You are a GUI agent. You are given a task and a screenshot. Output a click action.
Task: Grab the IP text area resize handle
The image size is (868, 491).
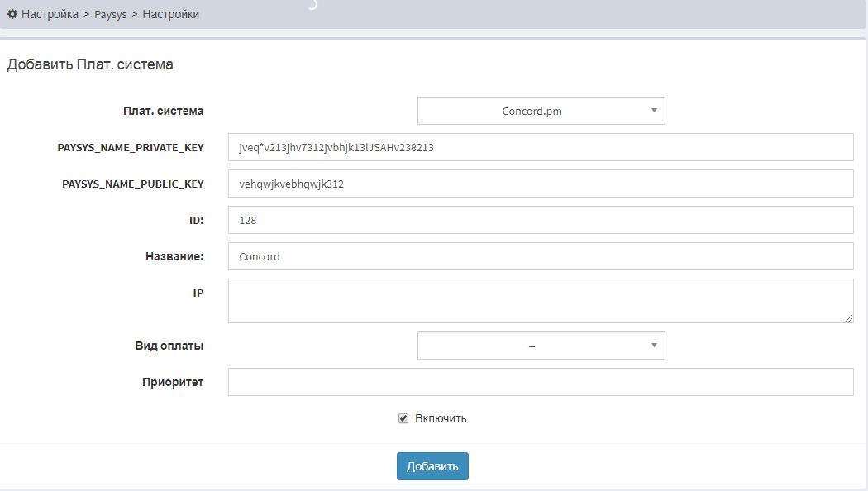tap(848, 317)
